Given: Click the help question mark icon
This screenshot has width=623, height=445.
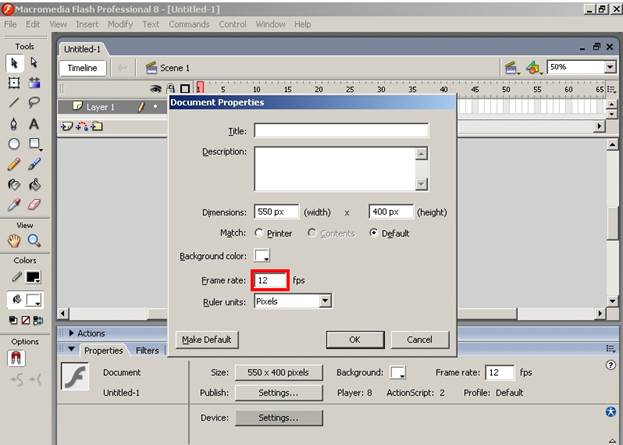Looking at the screenshot, I should point(611,365).
